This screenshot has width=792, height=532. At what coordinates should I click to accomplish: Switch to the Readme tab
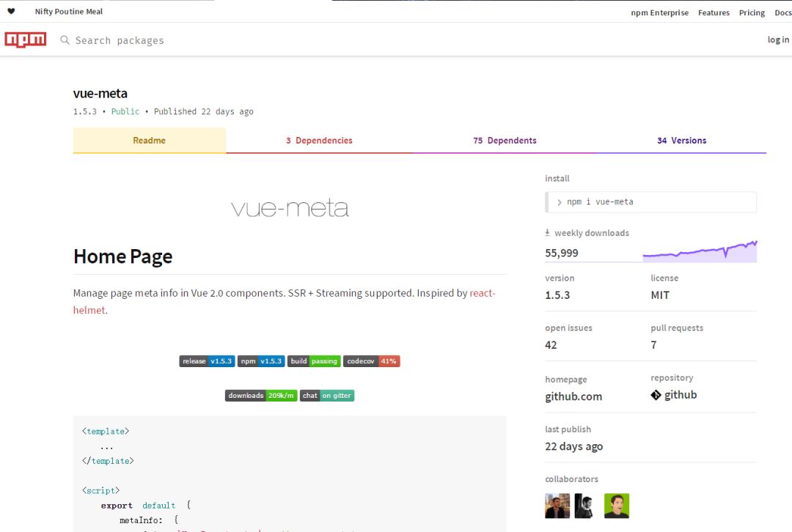(x=150, y=140)
